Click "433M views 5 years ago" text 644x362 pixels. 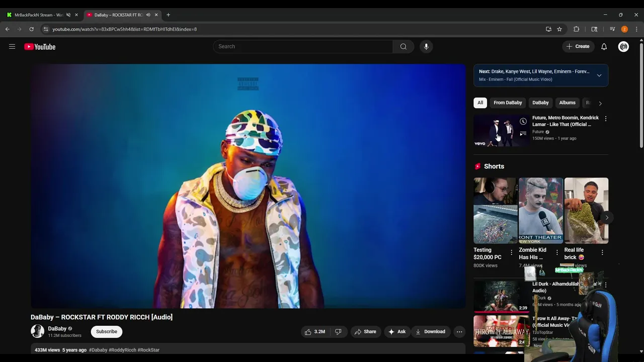pyautogui.click(x=60, y=350)
